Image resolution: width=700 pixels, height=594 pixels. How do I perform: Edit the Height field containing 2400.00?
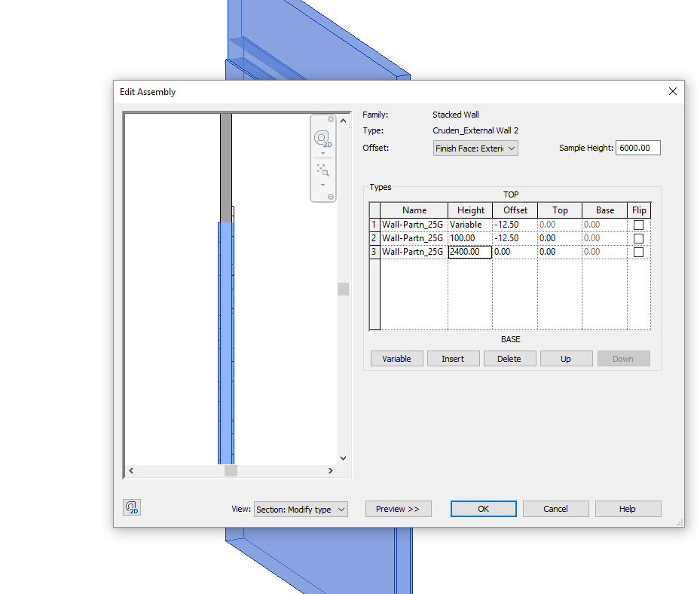click(x=469, y=251)
